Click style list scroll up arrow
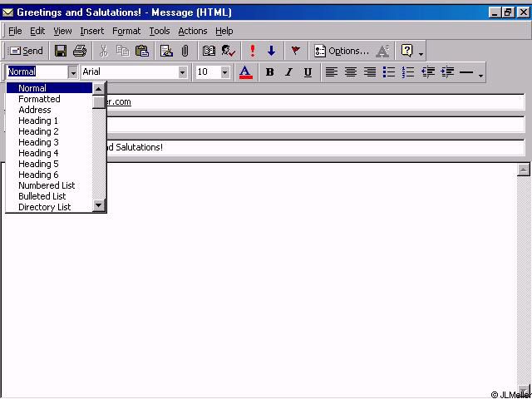Image resolution: width=532 pixels, height=399 pixels. pos(99,89)
